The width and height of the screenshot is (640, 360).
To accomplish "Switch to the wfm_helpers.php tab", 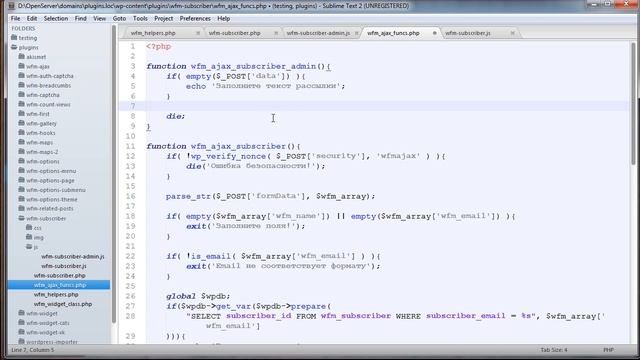I will coord(153,33).
